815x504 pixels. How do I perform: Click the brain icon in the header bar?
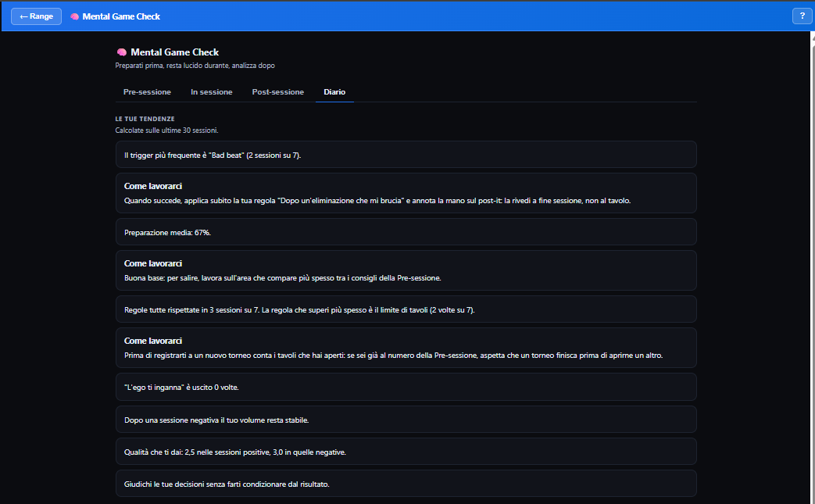[75, 16]
